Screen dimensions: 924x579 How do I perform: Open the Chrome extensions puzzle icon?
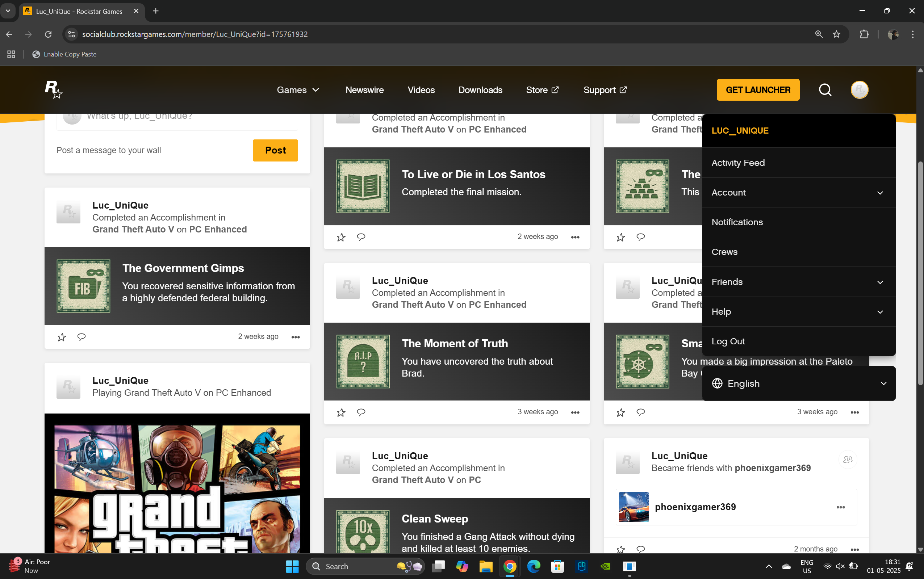point(864,34)
